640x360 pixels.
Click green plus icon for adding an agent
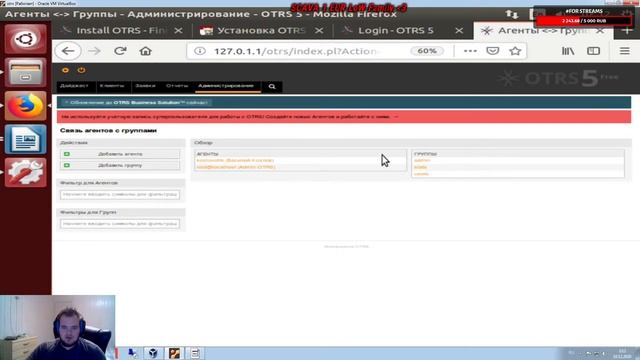(67, 154)
